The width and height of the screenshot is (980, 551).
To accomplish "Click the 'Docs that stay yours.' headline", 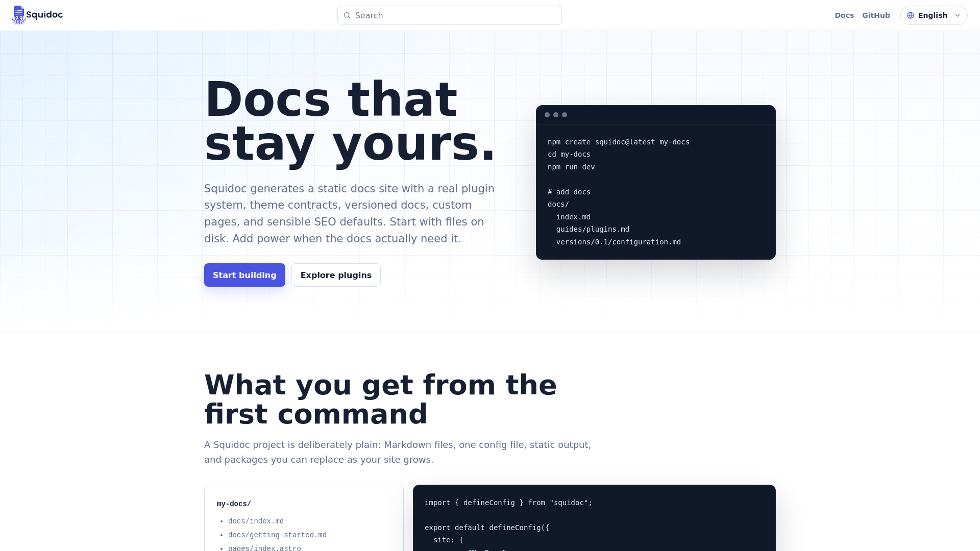I will (350, 121).
